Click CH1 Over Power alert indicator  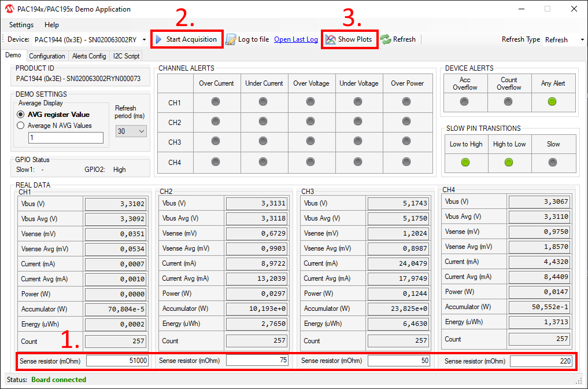point(406,101)
